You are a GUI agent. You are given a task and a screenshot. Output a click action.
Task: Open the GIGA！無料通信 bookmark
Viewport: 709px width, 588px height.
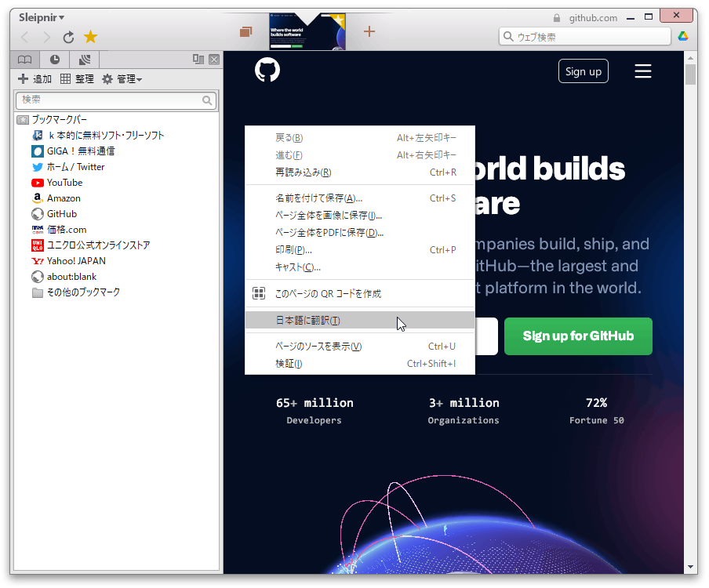point(73,151)
